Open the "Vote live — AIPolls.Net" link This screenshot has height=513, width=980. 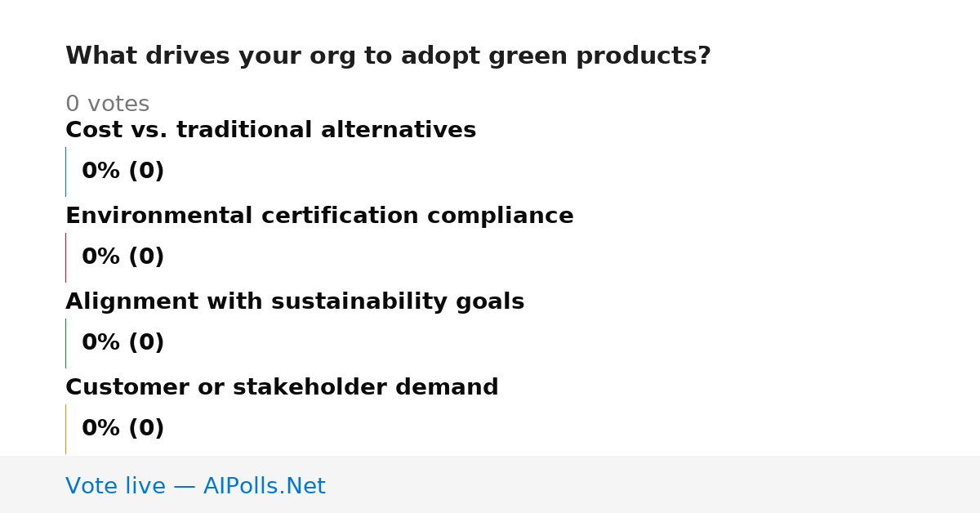tap(195, 486)
